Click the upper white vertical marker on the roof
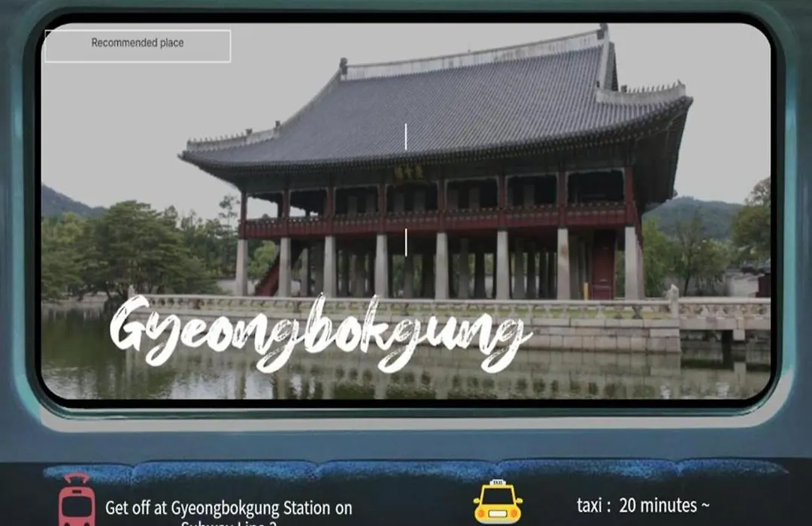 coord(405,137)
